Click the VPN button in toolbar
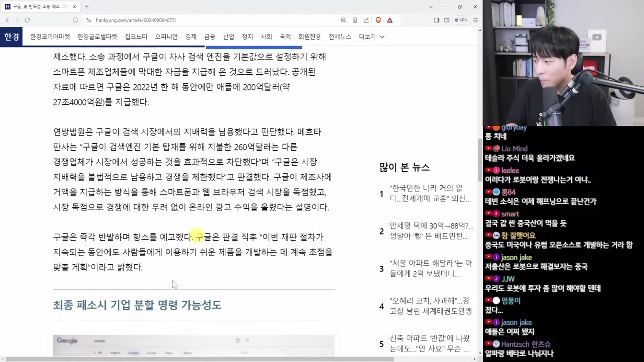Image resolution: width=644 pixels, height=362 pixels. tap(461, 20)
